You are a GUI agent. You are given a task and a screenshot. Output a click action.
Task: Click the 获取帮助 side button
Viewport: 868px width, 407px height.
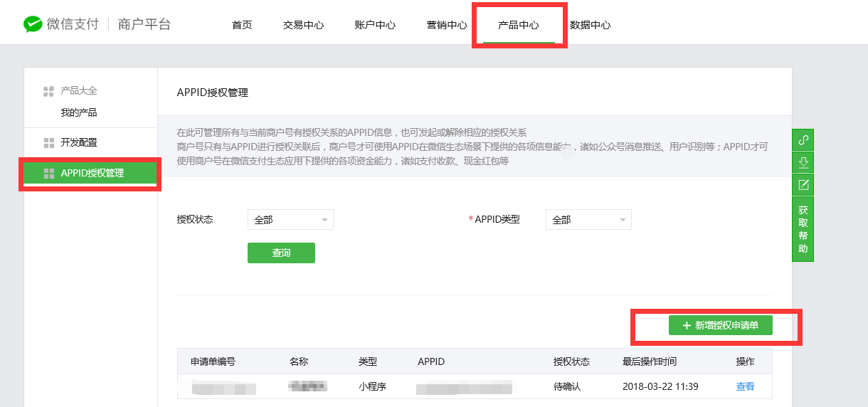pyautogui.click(x=803, y=229)
